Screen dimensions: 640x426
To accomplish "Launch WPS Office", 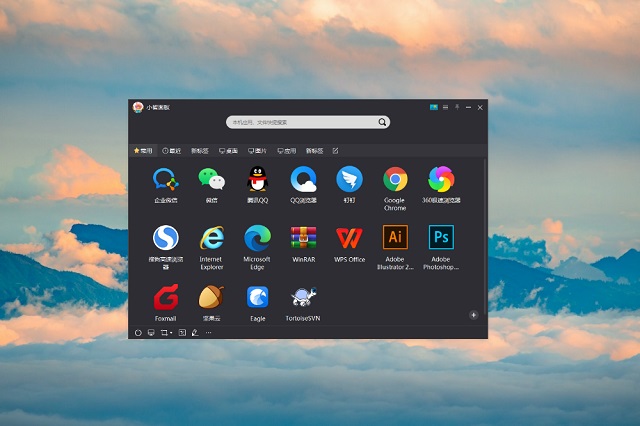I will 349,237.
